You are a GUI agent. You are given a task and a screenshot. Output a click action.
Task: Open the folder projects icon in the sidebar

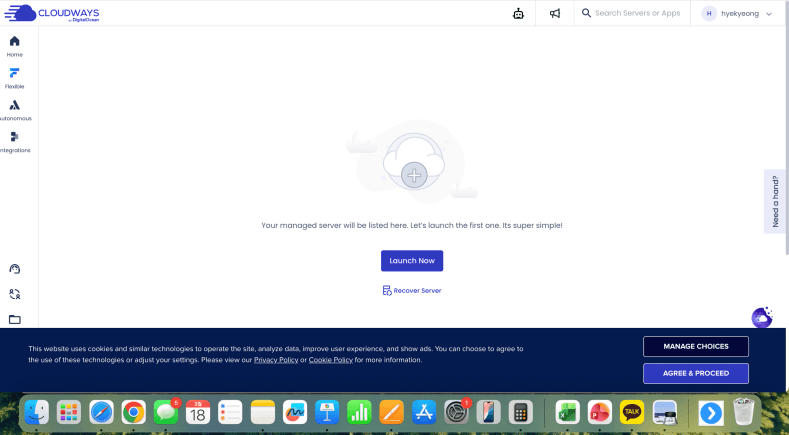(15, 319)
